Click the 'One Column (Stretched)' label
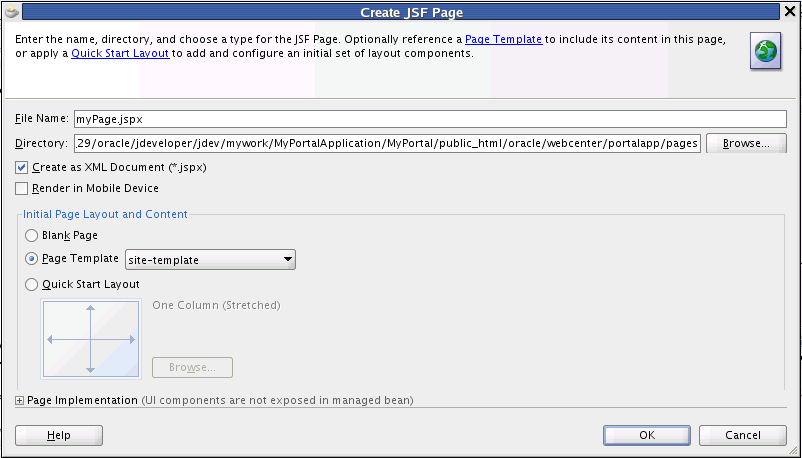Viewport: 802px width, 458px height. coord(216,306)
